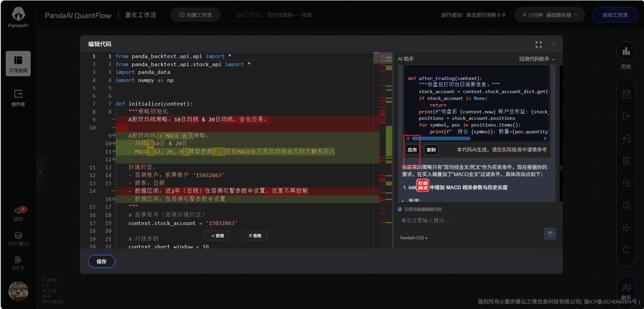Apply the AI generated code with 应用
This screenshot has width=644, height=309.
tap(412, 150)
